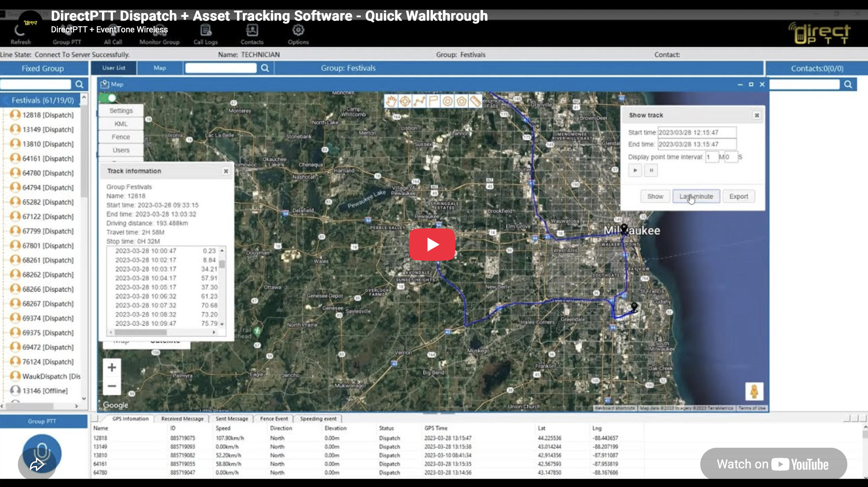This screenshot has height=487, width=868.
Task: Zoom in the map with the plus button
Action: tap(112, 367)
